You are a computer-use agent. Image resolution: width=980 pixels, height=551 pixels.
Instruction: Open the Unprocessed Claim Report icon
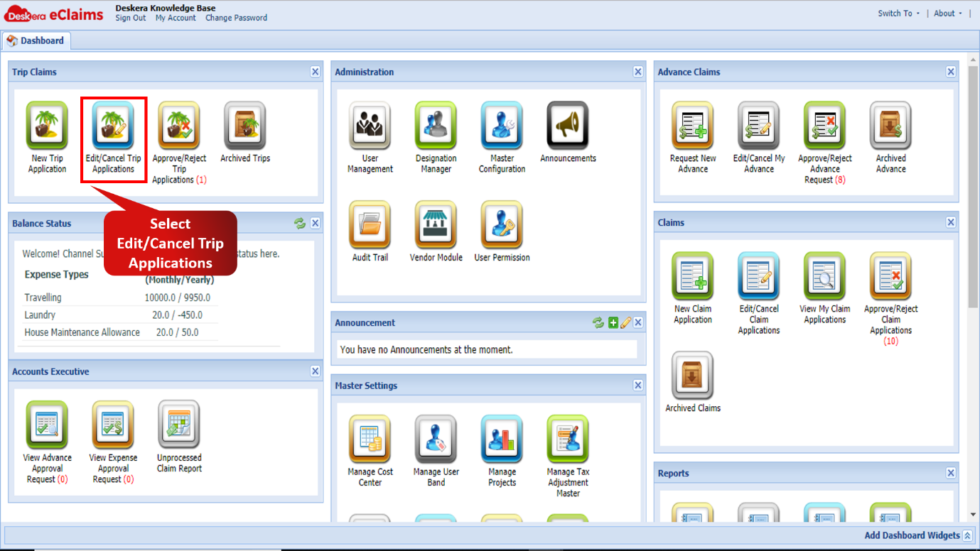click(x=179, y=425)
